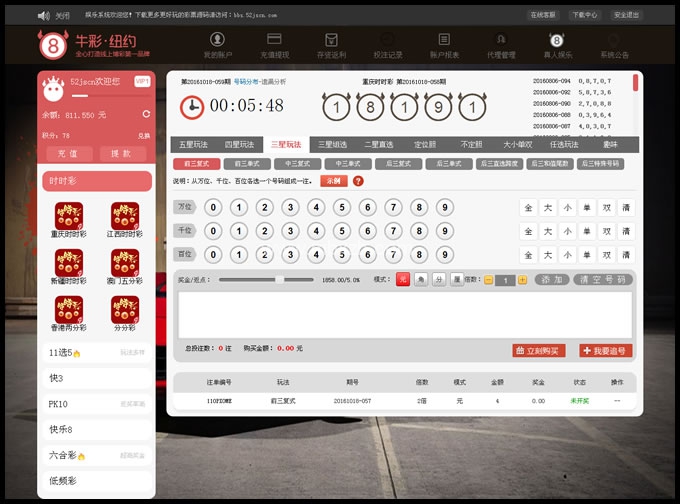Switch to 定位胆 tab

pyautogui.click(x=425, y=144)
